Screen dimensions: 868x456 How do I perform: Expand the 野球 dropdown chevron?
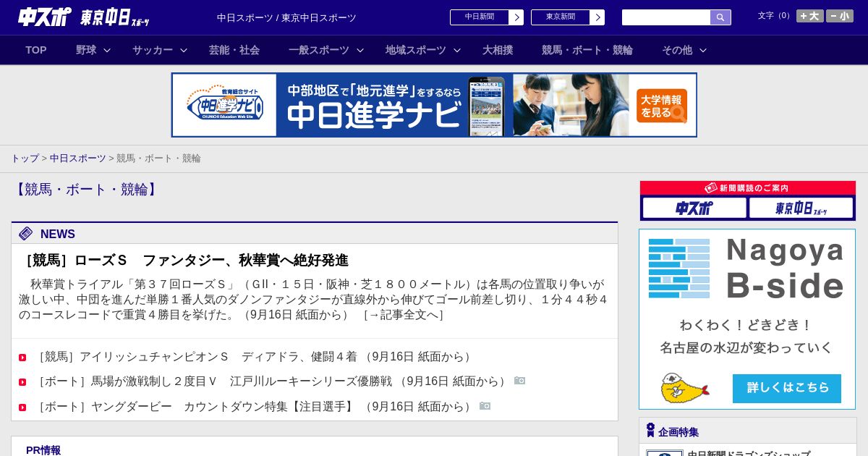click(x=107, y=50)
